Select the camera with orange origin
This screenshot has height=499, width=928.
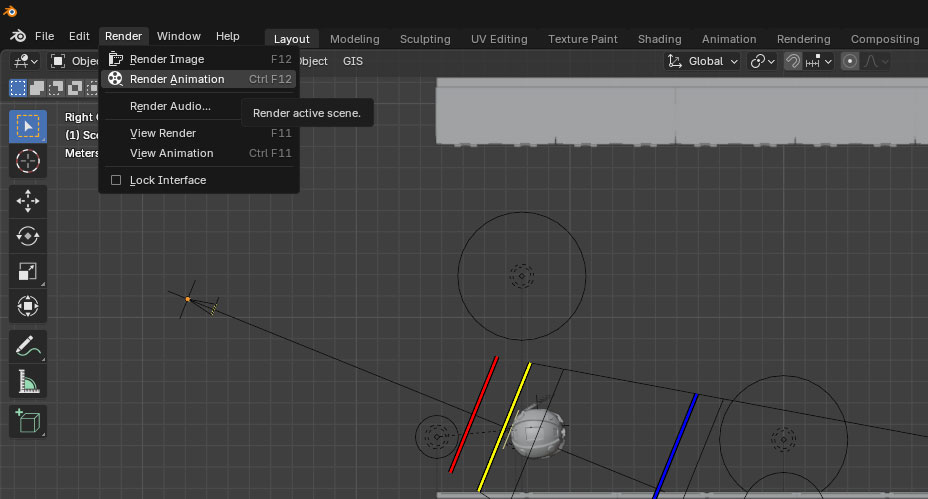tap(188, 299)
